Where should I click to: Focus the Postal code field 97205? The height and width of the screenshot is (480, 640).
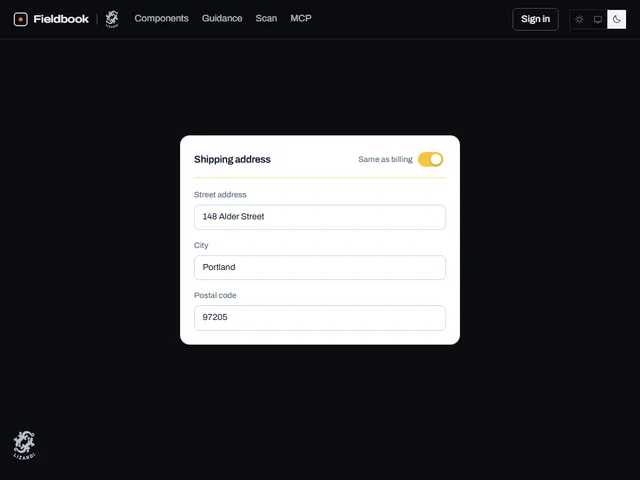pyautogui.click(x=320, y=318)
